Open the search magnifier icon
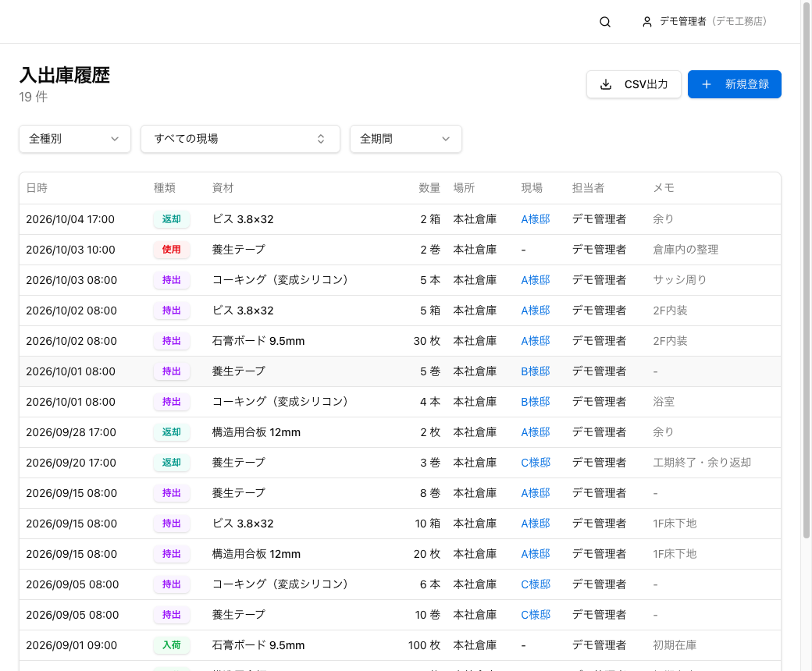Viewport: 812px width, 671px height. pos(605,22)
